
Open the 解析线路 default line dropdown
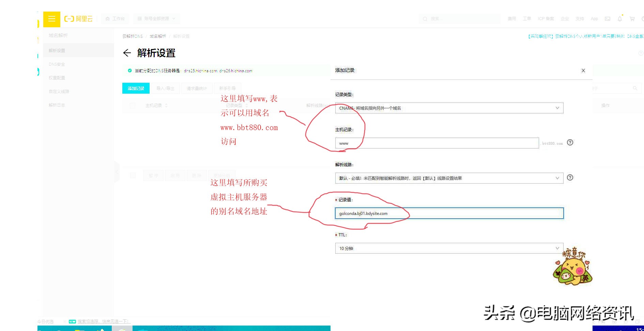(x=448, y=178)
